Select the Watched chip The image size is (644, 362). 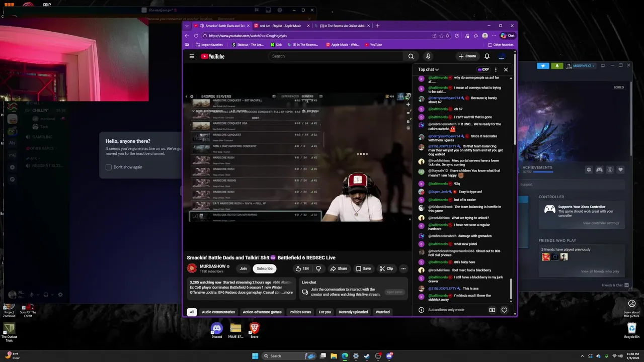(x=383, y=312)
